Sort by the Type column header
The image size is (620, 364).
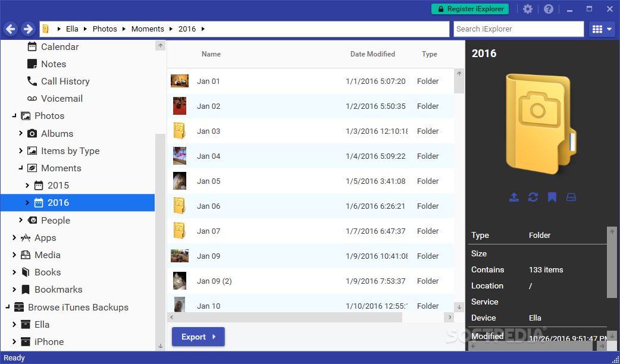[x=430, y=54]
